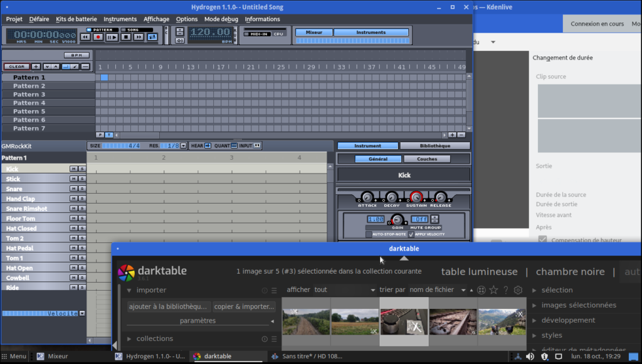Open darktable preferences gear icon
Viewport: 642px width, 364px height.
tap(518, 290)
